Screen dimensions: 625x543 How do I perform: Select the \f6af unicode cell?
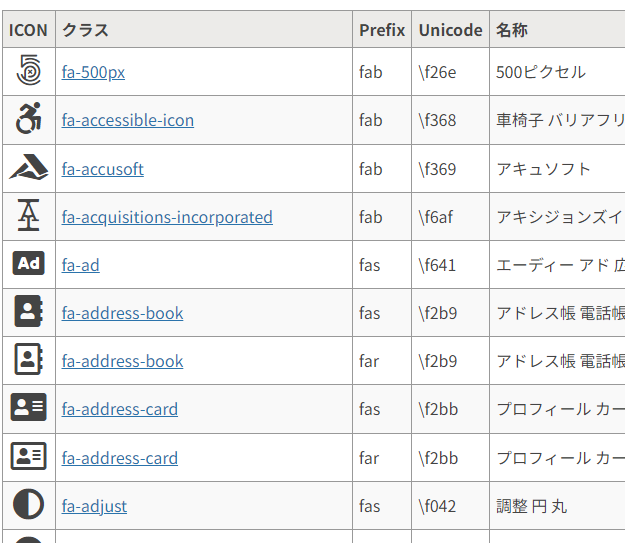(450, 217)
